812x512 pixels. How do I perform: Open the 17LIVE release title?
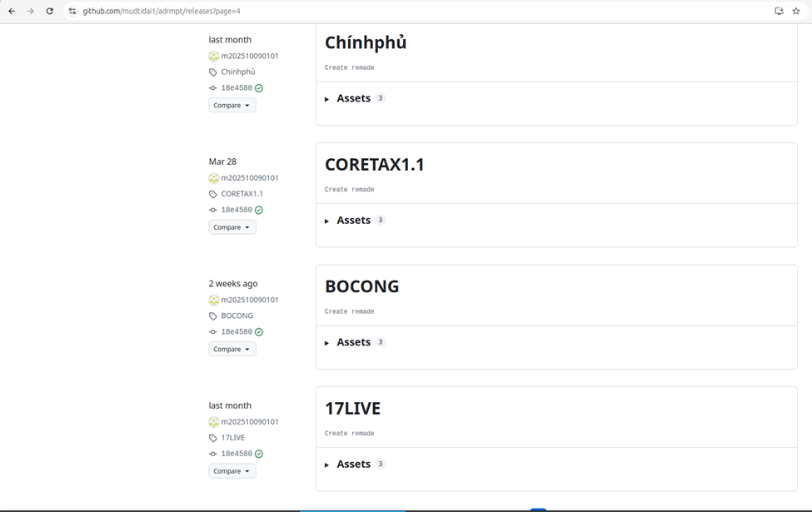click(352, 409)
